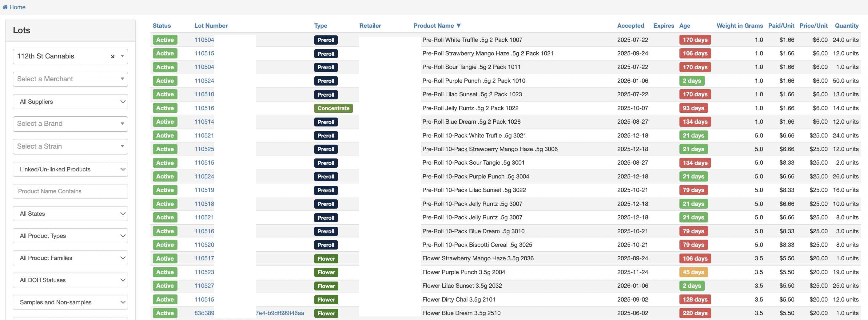Click Flower badge on Dirty Chai row
868x320 pixels.
[326, 299]
